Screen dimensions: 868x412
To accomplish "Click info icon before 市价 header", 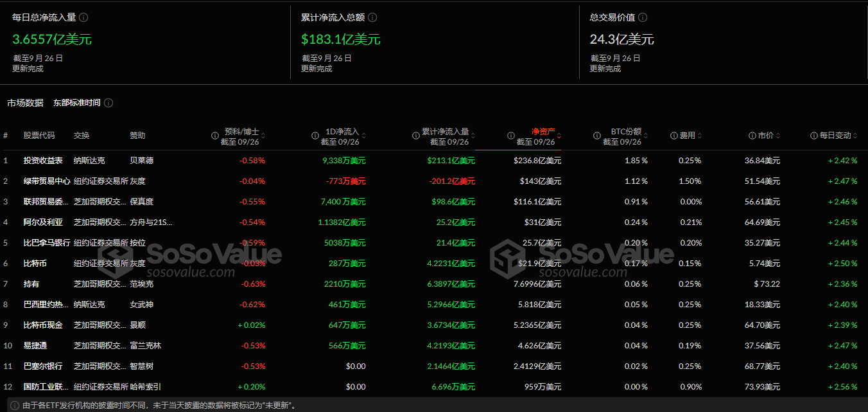I will tap(752, 136).
